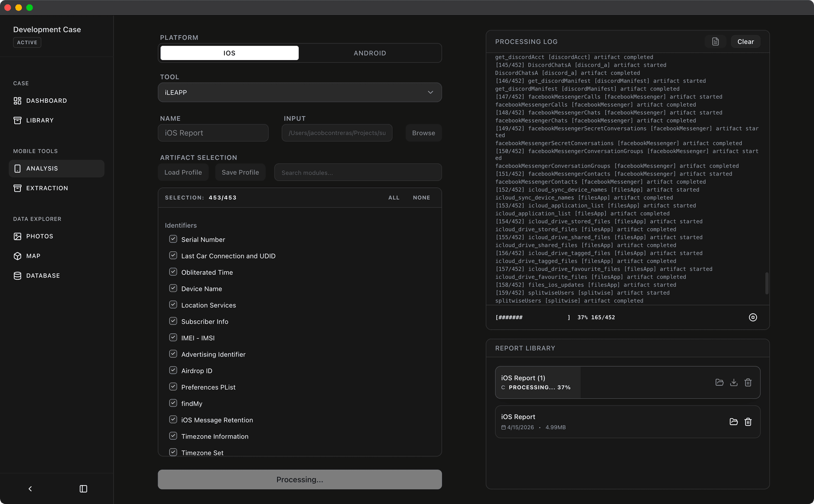Select NONE to clear artifact selection
The width and height of the screenshot is (814, 504).
tap(421, 198)
